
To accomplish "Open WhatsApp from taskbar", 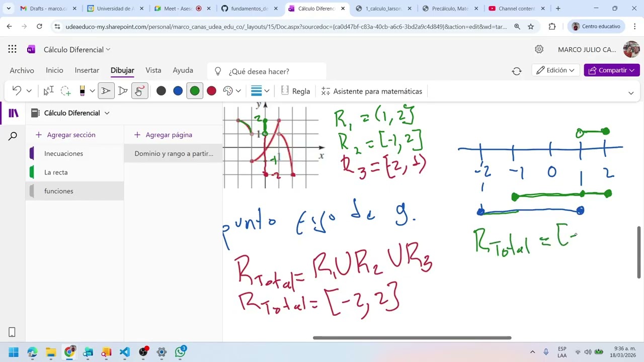I will (180, 352).
